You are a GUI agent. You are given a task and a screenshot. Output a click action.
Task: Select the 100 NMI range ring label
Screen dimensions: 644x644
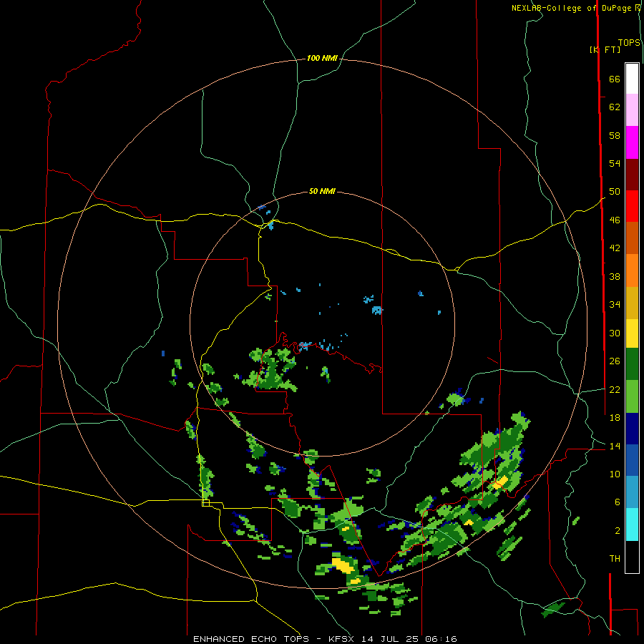(x=322, y=59)
